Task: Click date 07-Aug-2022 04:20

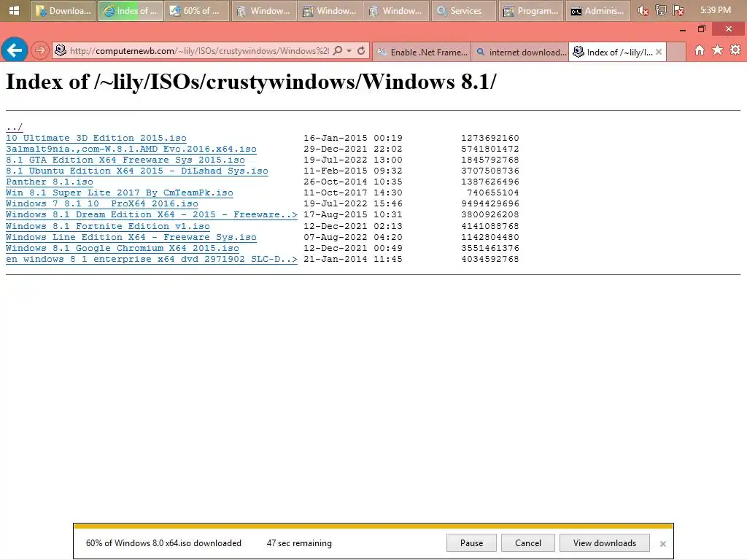Action: coord(353,237)
